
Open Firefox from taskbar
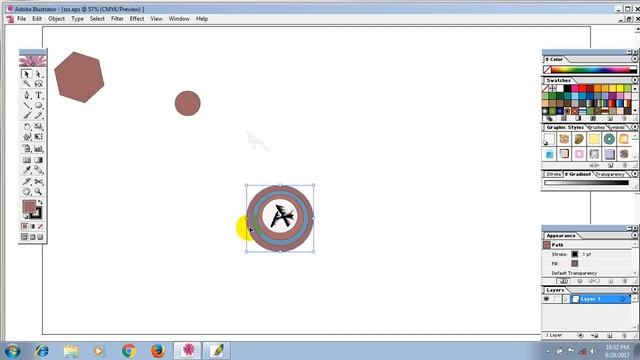(x=158, y=351)
